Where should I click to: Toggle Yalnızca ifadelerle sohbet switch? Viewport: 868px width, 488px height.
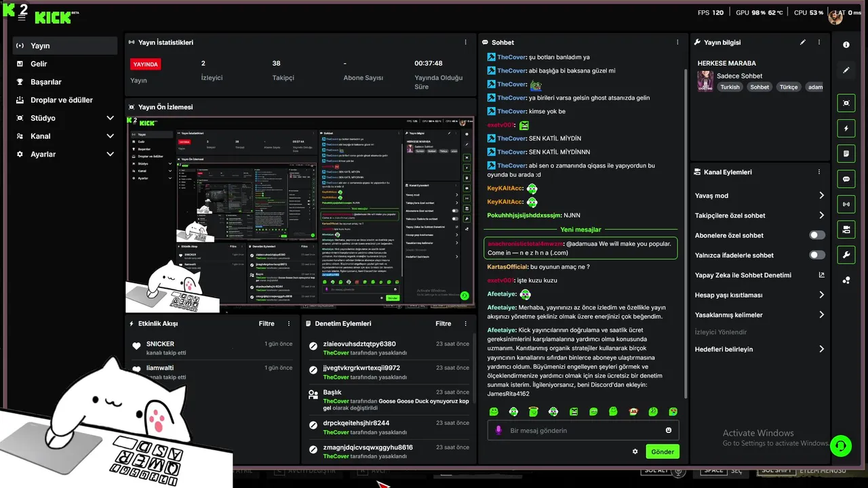click(x=817, y=255)
